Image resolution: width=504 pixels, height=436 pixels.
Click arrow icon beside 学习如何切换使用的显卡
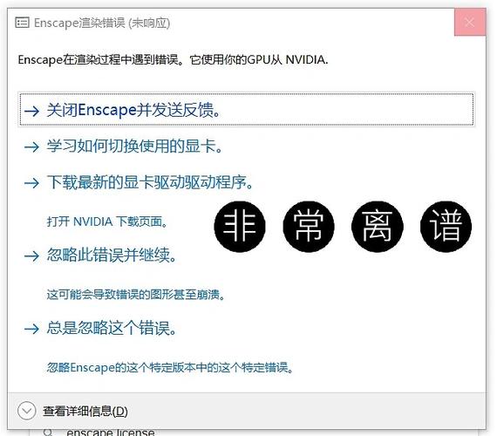pyautogui.click(x=31, y=147)
